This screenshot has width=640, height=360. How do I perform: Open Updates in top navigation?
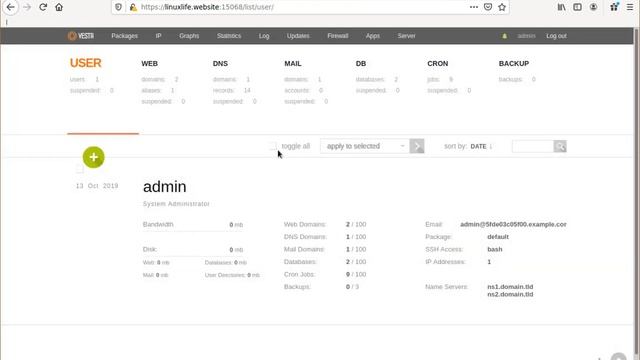pyautogui.click(x=298, y=36)
